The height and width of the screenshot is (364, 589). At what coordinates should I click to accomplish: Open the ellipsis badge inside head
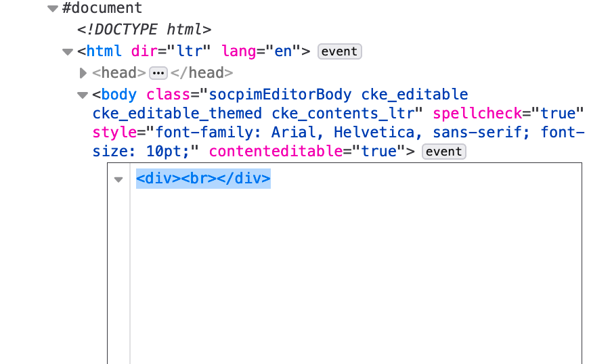coord(158,73)
